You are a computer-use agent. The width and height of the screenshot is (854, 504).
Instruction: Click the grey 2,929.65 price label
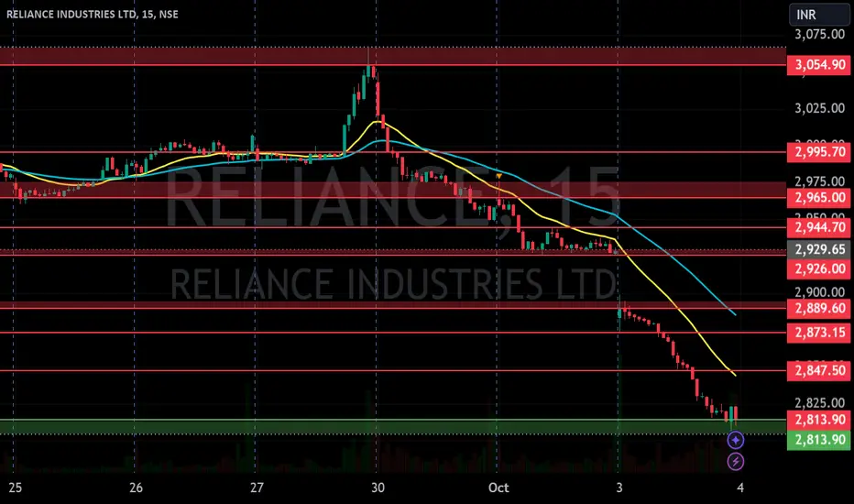(x=818, y=249)
